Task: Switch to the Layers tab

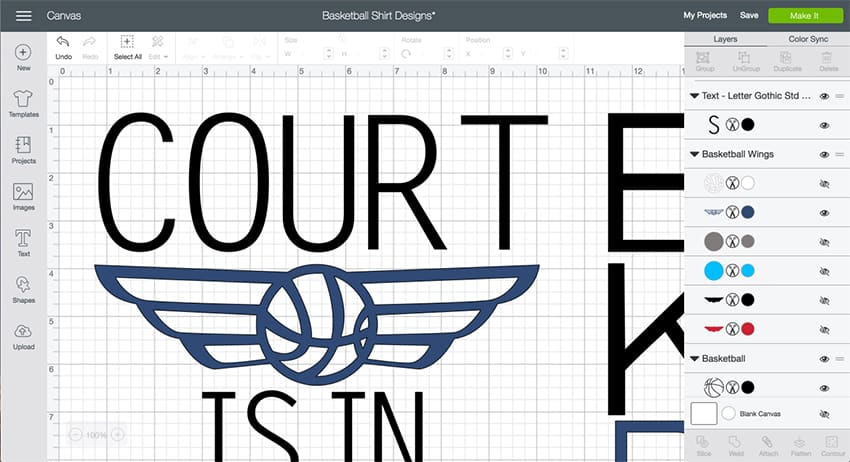Action: pos(725,39)
